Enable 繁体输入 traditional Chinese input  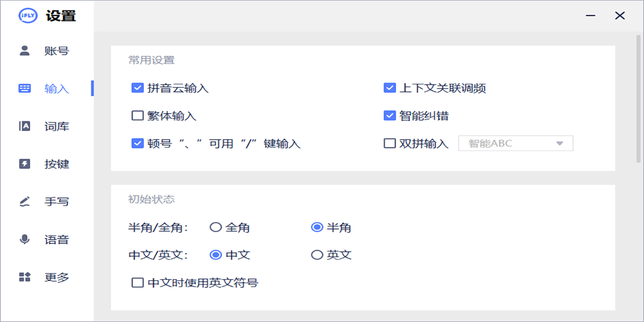pyautogui.click(x=137, y=116)
